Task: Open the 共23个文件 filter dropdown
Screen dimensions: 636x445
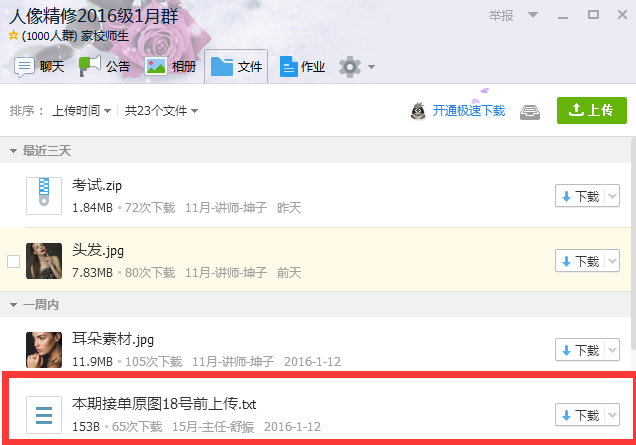Action: tap(161, 110)
